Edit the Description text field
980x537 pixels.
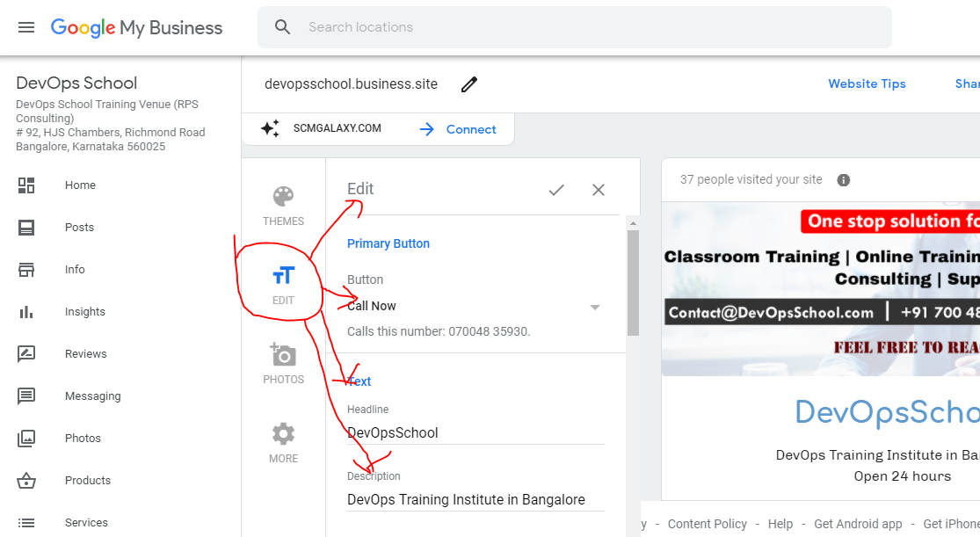[475, 499]
